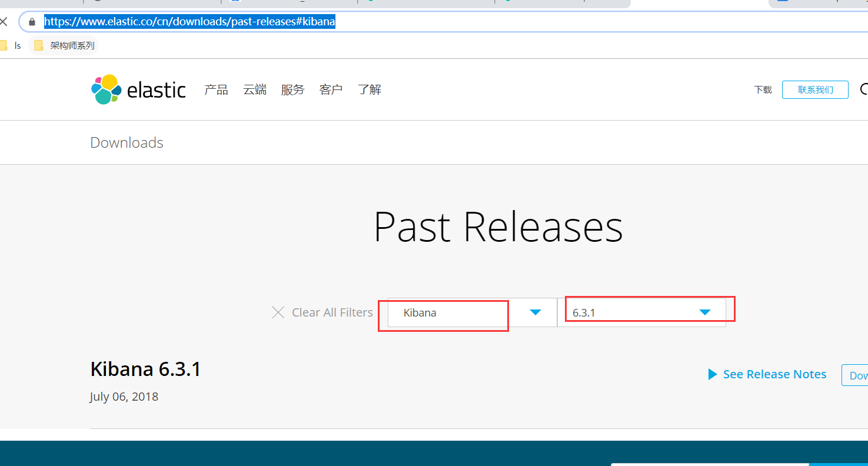Click the play triangle beside See Release Notes

pyautogui.click(x=713, y=374)
